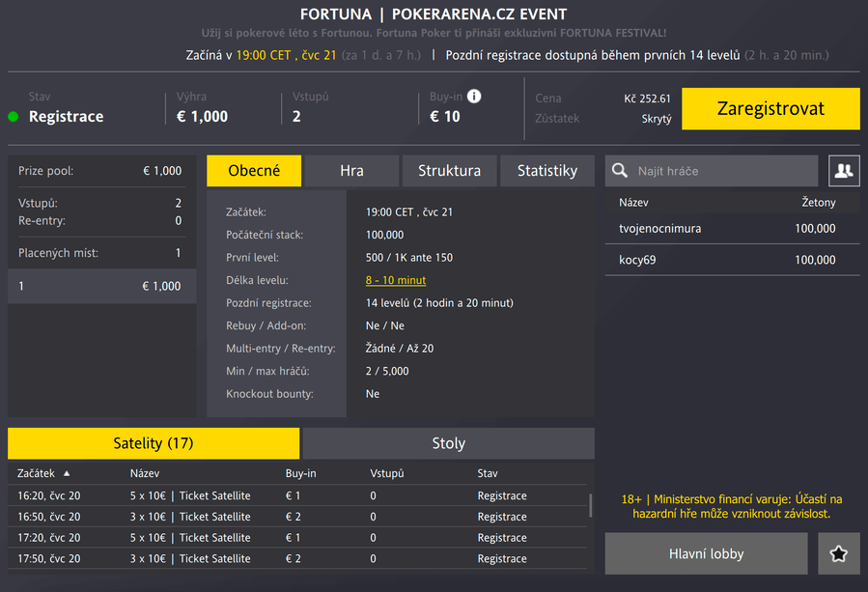
Task: Sort players by Žetony column
Action: pyautogui.click(x=819, y=202)
